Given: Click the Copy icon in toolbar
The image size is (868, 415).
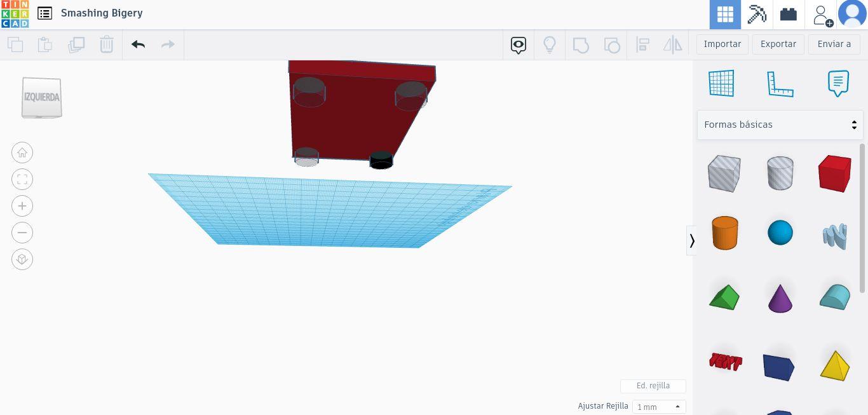Looking at the screenshot, I should (15, 44).
